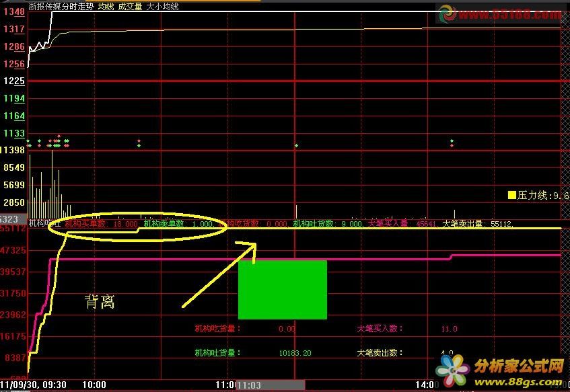Click the colorful flower logo of 分析家公式网
570x392 pixels.
point(453,370)
